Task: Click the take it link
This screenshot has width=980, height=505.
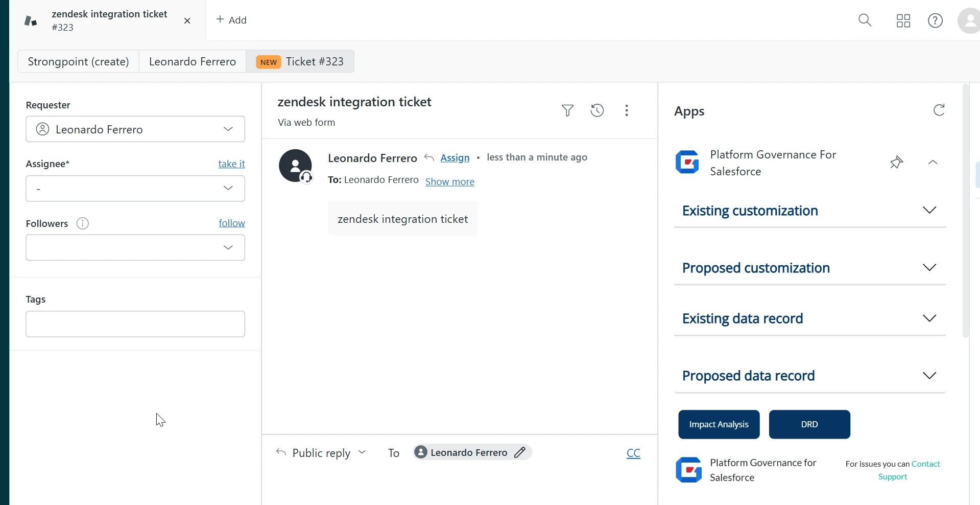Action: (x=231, y=164)
